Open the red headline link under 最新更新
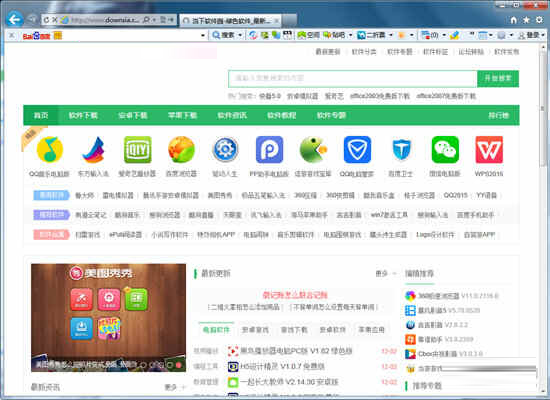550x400 pixels. pyautogui.click(x=295, y=295)
